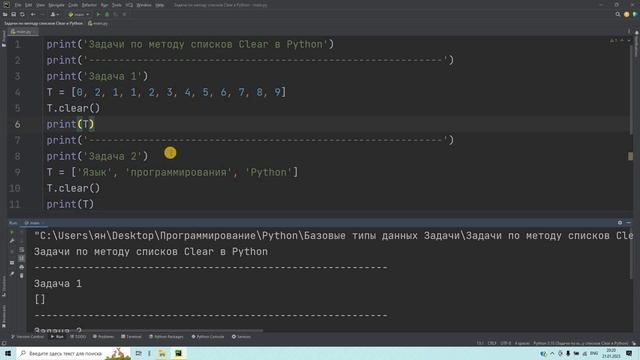Open Bookmarks tool window on left edge
The image size is (640, 360).
point(4,316)
